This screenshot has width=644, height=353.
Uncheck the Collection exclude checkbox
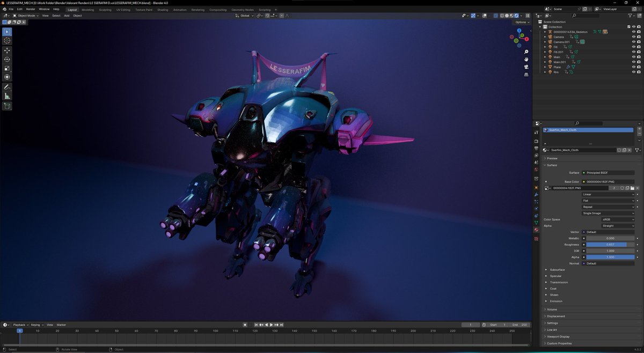click(629, 27)
